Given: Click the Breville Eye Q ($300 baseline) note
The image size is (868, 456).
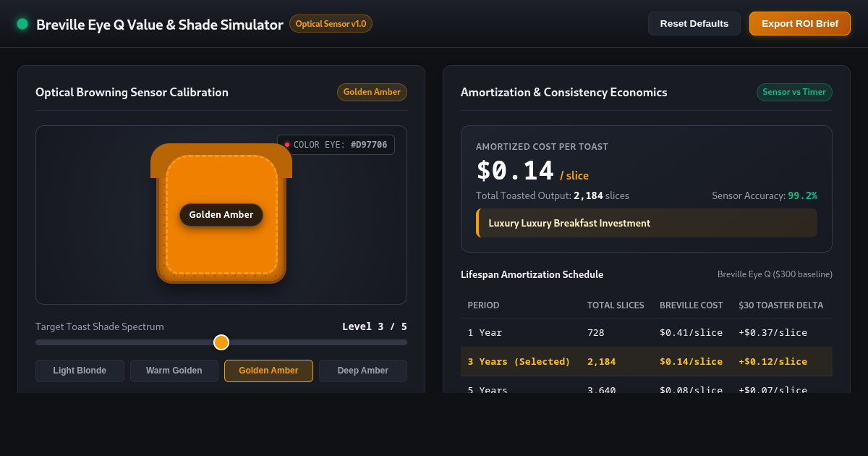Looking at the screenshot, I should click(x=775, y=274).
